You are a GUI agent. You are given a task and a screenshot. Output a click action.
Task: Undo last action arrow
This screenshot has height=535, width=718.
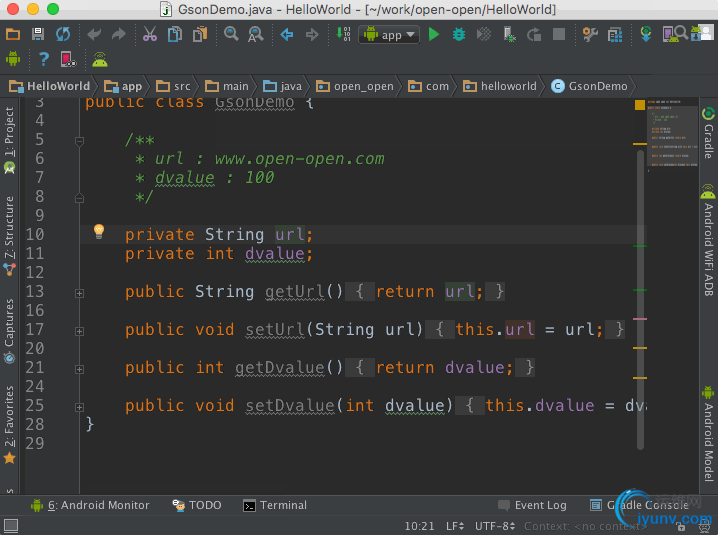pos(94,34)
